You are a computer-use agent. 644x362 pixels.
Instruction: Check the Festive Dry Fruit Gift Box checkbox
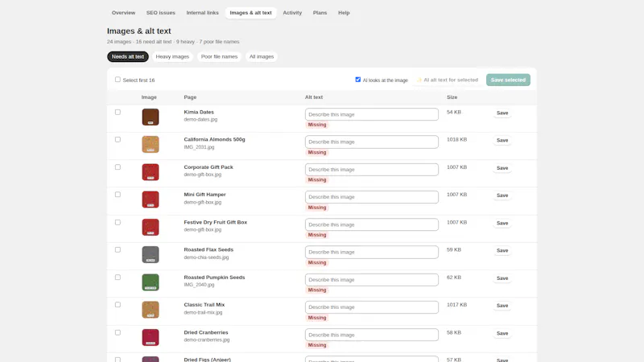[x=118, y=223]
